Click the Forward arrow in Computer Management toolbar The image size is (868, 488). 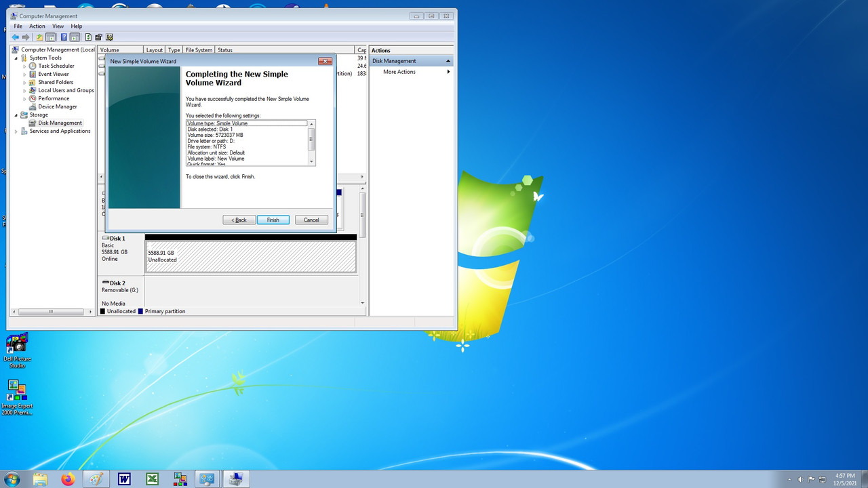click(x=26, y=37)
